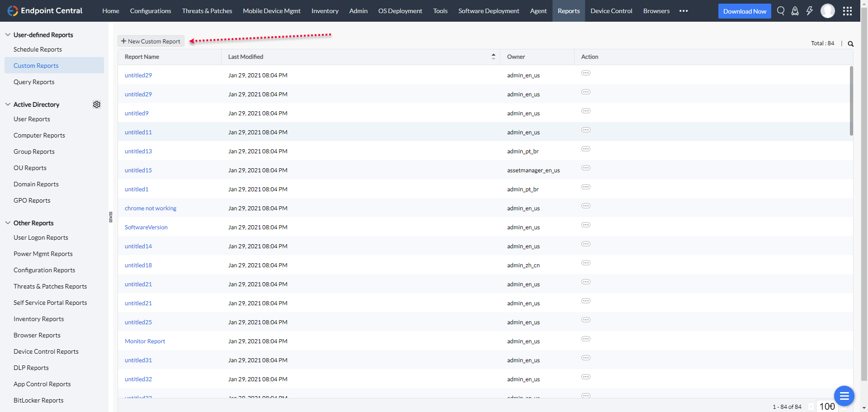Image resolution: width=868 pixels, height=412 pixels.
Task: Open action menu for chrome not working report
Action: tap(586, 206)
